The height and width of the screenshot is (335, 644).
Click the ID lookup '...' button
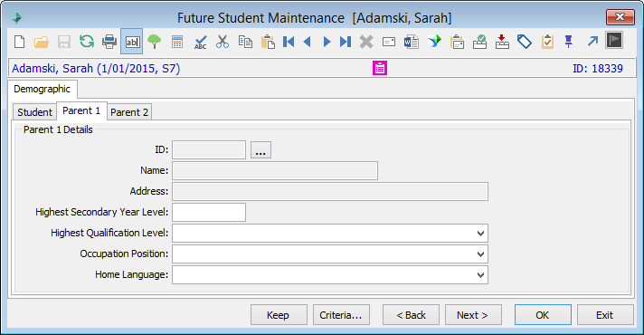[260, 150]
